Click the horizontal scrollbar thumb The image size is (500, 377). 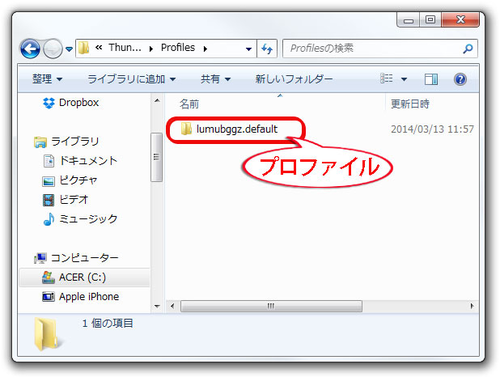(271, 306)
